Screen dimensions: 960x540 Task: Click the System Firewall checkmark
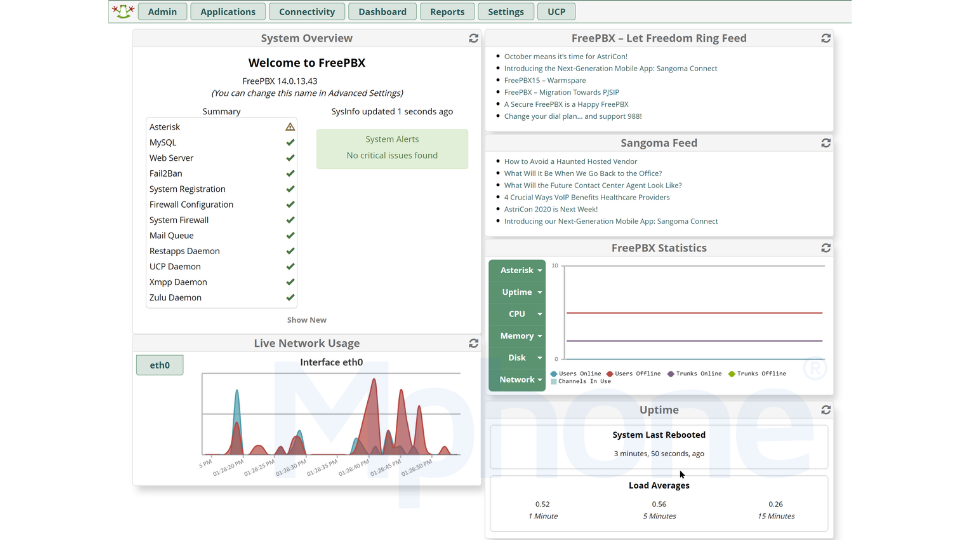pos(290,220)
